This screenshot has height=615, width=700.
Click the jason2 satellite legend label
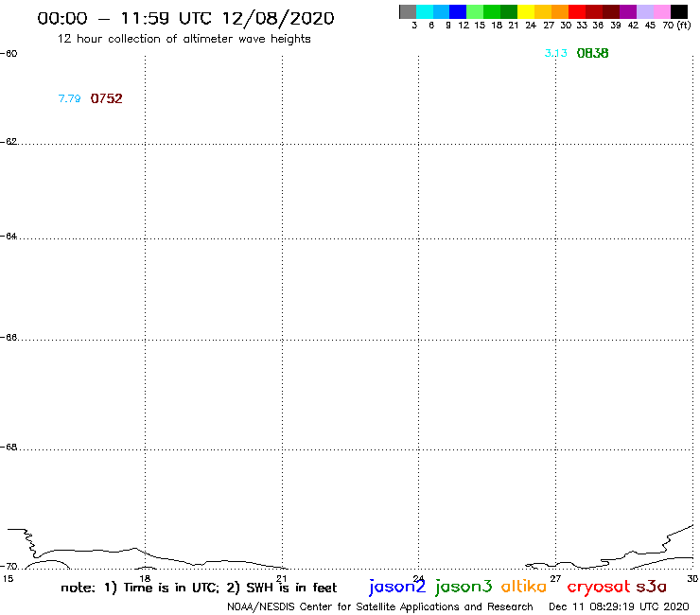[x=397, y=587]
